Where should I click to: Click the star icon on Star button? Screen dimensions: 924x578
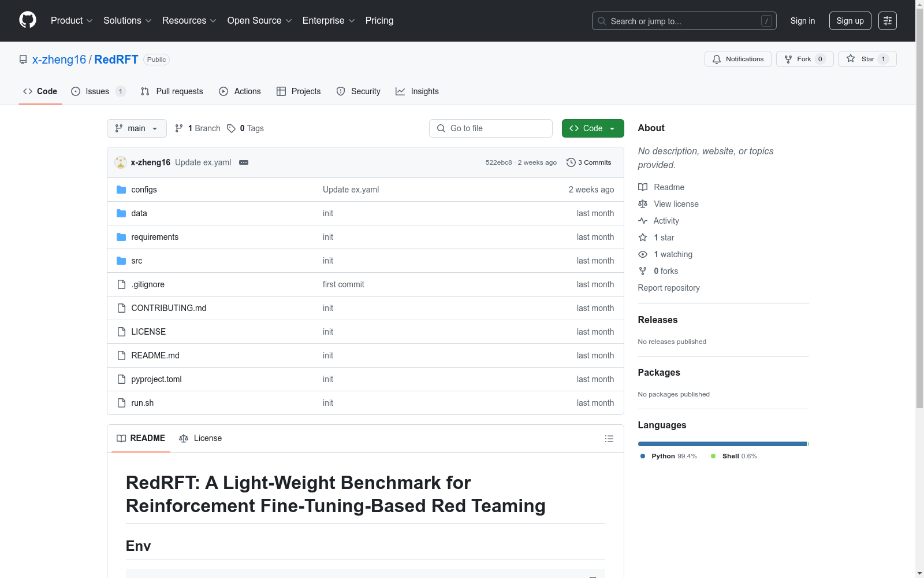coord(851,58)
